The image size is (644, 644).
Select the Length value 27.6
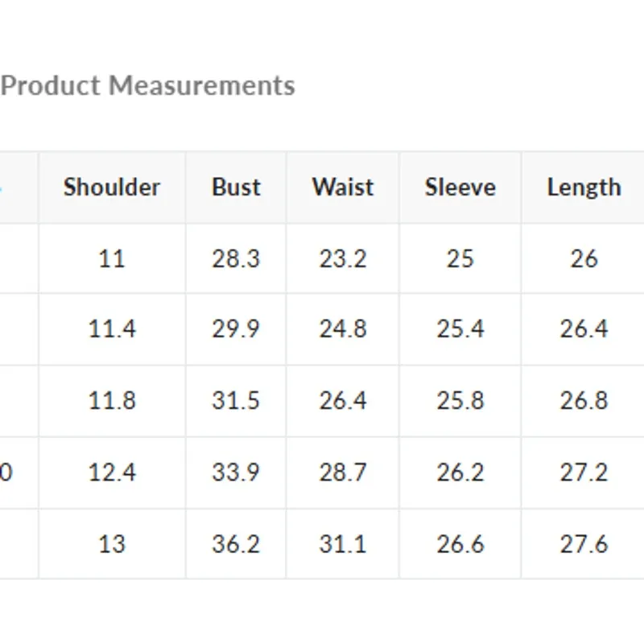(x=584, y=543)
